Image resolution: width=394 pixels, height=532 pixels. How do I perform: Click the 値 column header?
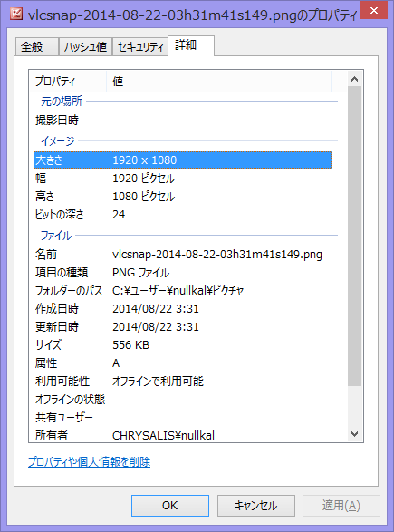pyautogui.click(x=218, y=81)
